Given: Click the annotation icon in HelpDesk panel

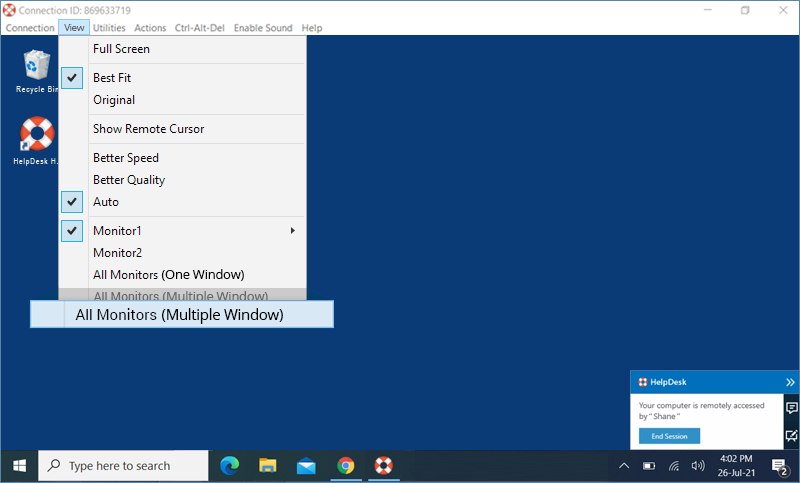Looking at the screenshot, I should coord(791,436).
